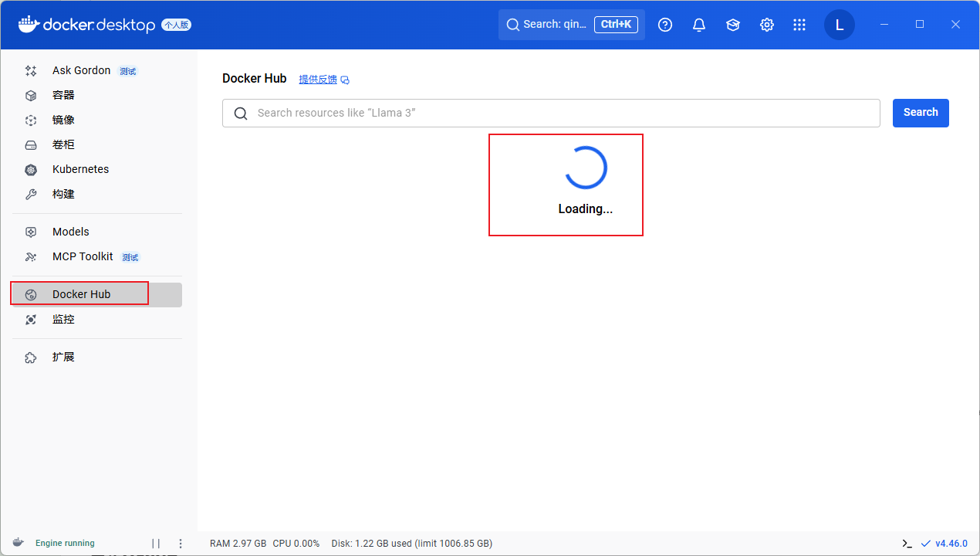Open Ask Gordon in the sidebar
Viewport: 980px width, 556px height.
(x=82, y=70)
